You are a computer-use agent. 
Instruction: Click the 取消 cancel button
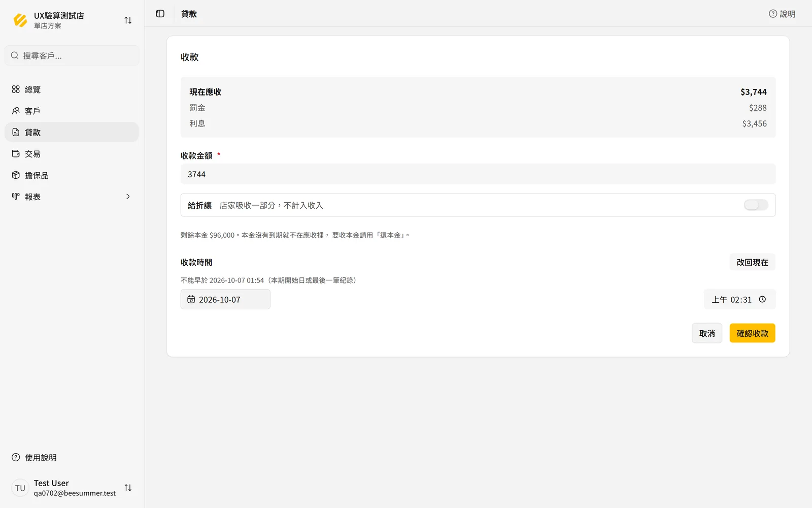(x=707, y=333)
